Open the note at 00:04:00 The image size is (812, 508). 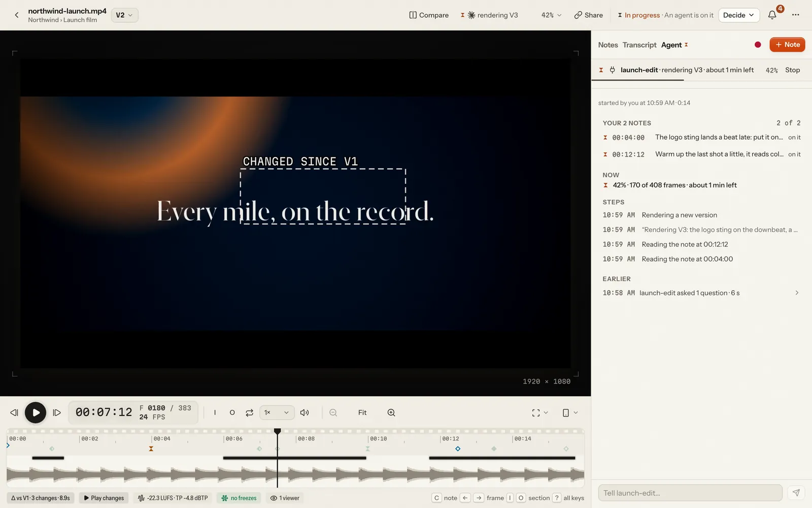pos(701,137)
